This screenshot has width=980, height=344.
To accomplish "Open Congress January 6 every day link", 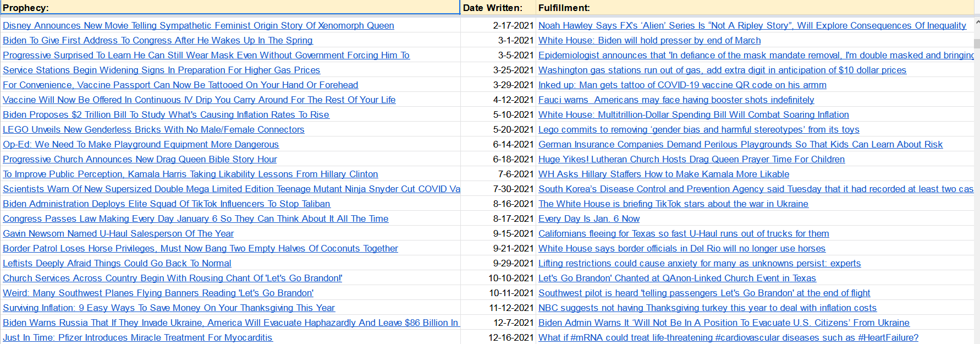I will coord(196,219).
